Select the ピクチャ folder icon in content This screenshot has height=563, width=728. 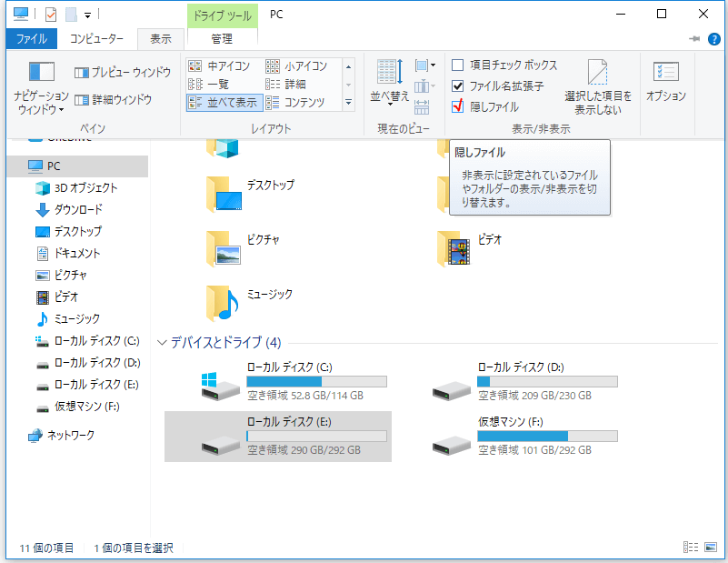coord(224,249)
